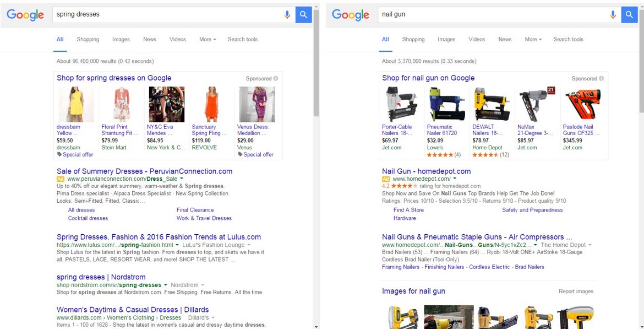
Task: Open Search tools in spring dresses window
Action: point(243,40)
